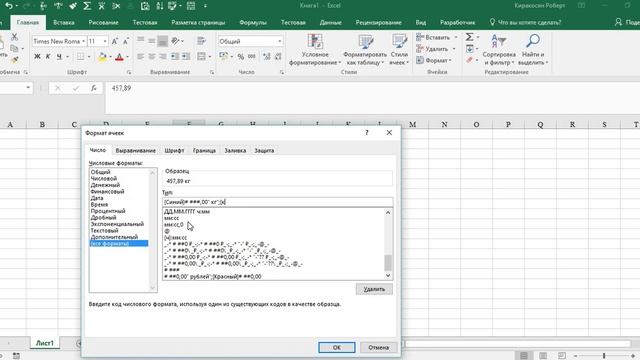Viewport: 640px width, 360px height.
Task: Click the Help question mark in the Format Cells dialog
Action: pyautogui.click(x=367, y=133)
